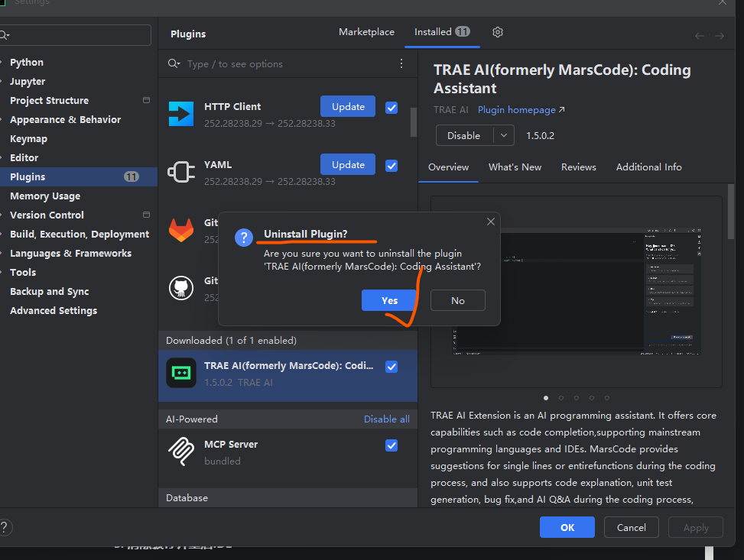
Task: Select the fifth screenshot carousel dot
Action: point(607,398)
